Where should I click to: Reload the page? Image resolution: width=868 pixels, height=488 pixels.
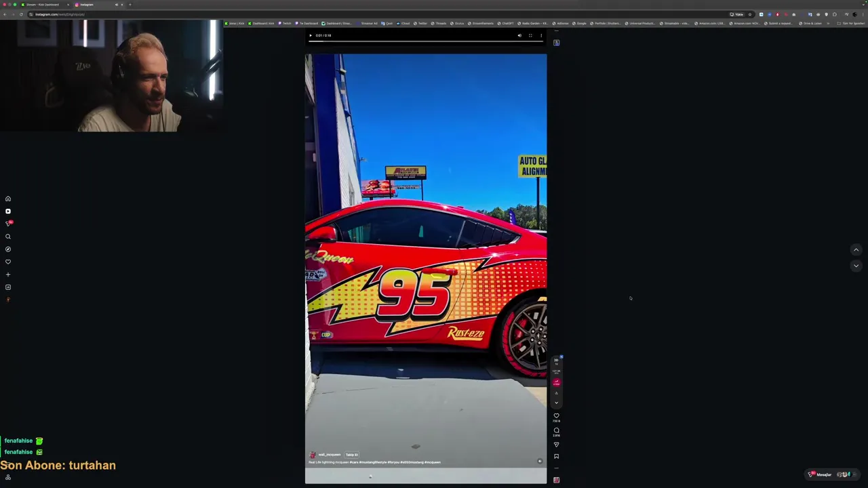pyautogui.click(x=21, y=14)
